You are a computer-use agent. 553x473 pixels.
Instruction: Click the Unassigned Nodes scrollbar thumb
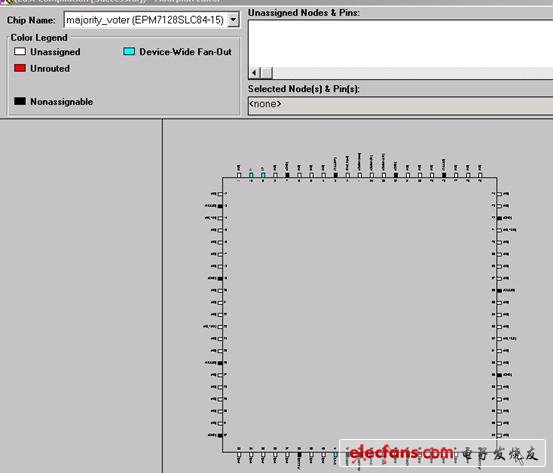pyautogui.click(x=267, y=73)
